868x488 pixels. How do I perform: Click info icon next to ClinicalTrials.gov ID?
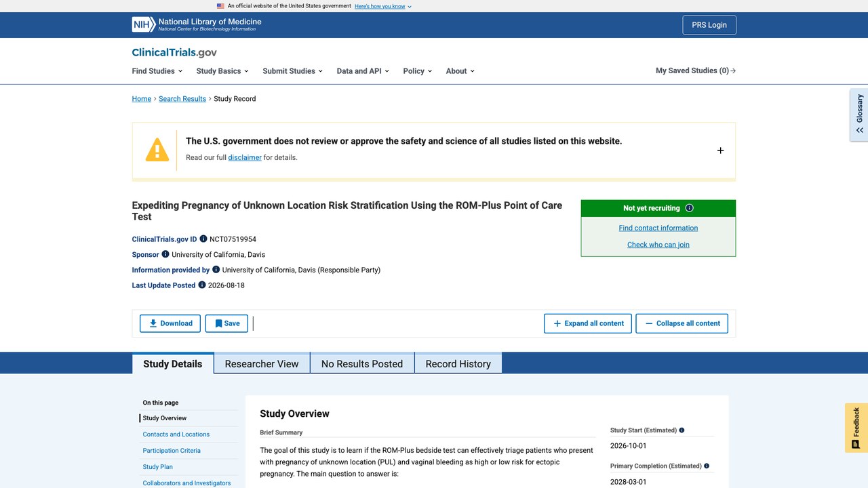[x=203, y=239]
